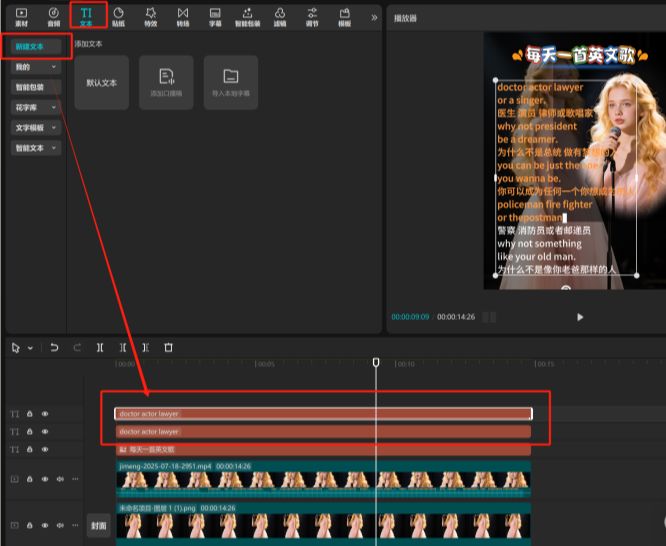Switch to the 素材 media tab
Image resolution: width=666 pixels, height=546 pixels.
pos(21,16)
